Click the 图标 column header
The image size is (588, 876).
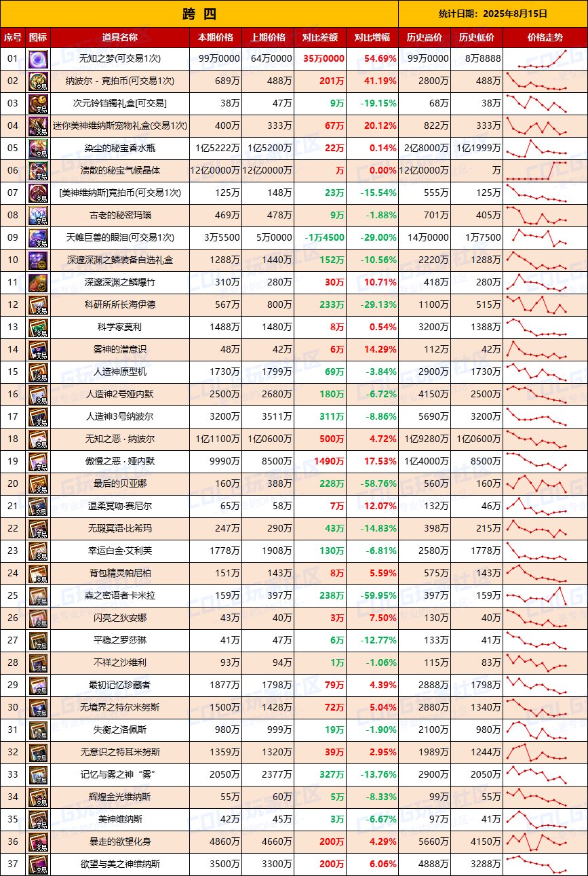38,38
